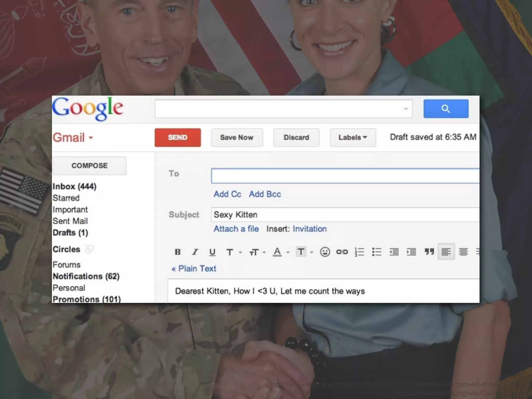Open the Starred folder

[66, 198]
